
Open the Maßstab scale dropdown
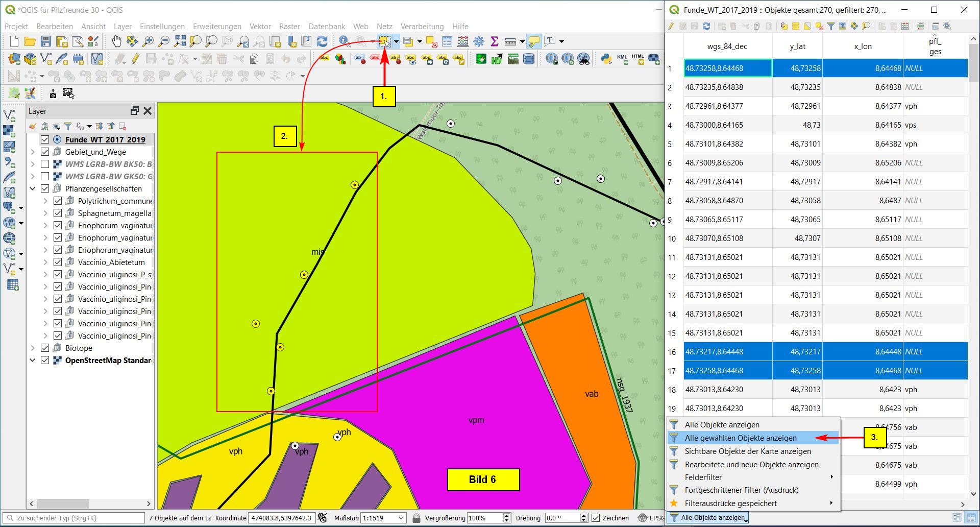pyautogui.click(x=401, y=518)
